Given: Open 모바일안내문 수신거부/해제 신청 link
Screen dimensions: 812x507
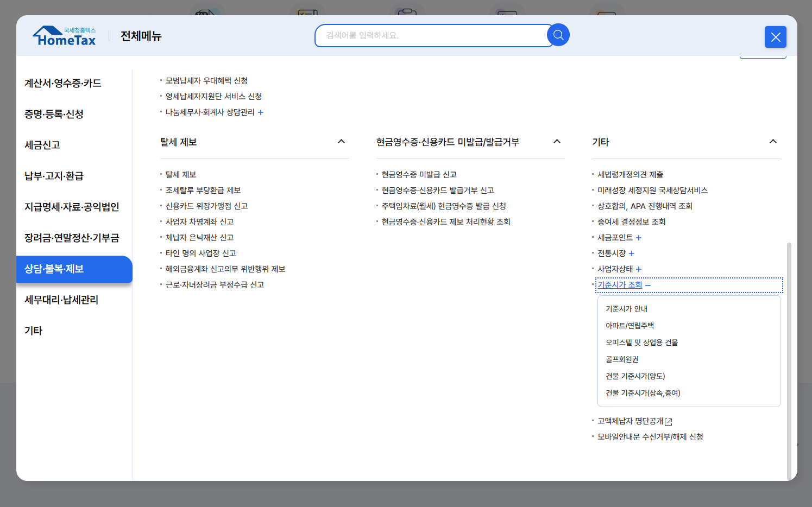Looking at the screenshot, I should pyautogui.click(x=650, y=437).
